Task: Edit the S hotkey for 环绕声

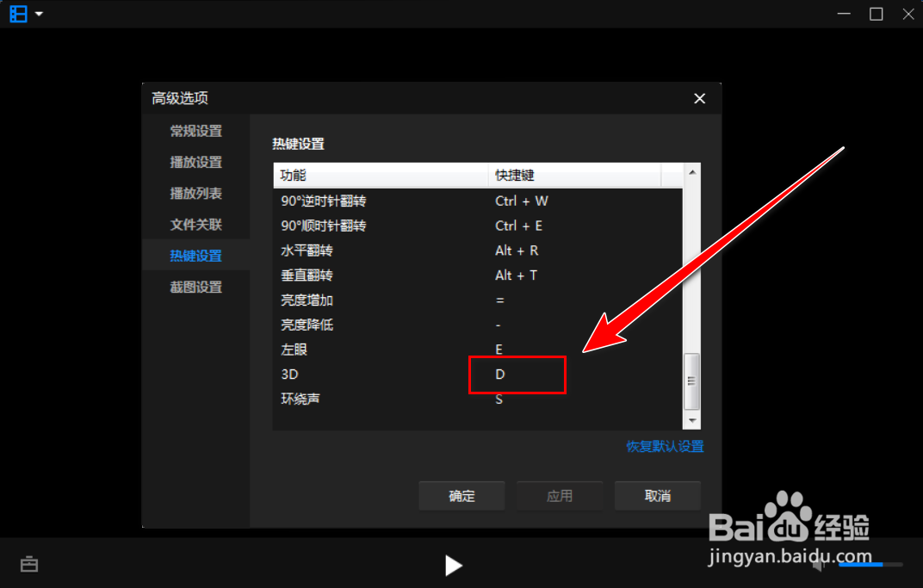Action: click(499, 399)
